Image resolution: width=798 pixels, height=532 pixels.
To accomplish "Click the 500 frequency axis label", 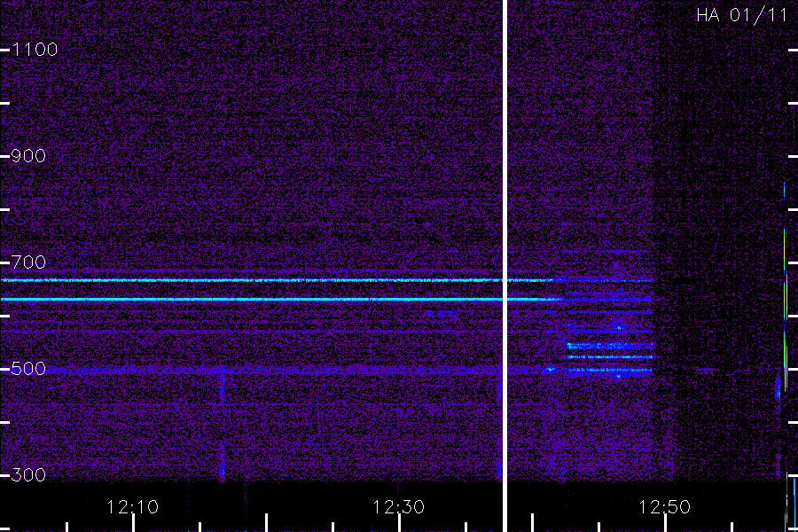I will (28, 369).
